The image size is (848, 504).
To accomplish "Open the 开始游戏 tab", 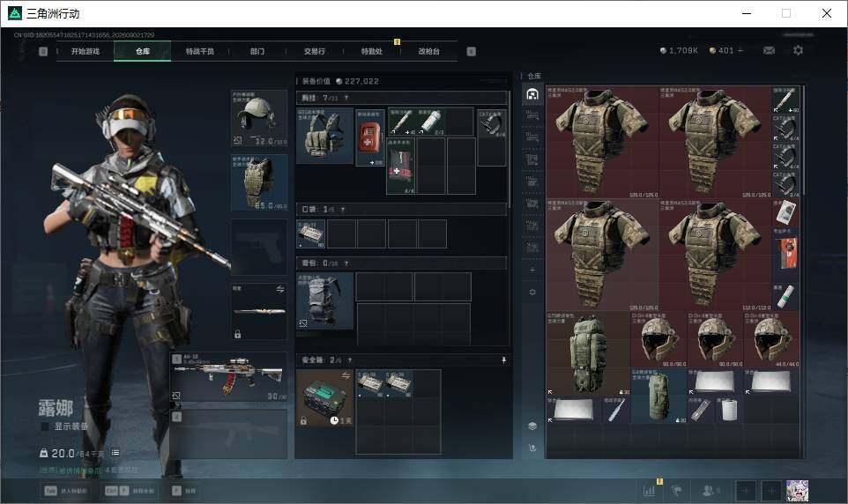I will [86, 51].
